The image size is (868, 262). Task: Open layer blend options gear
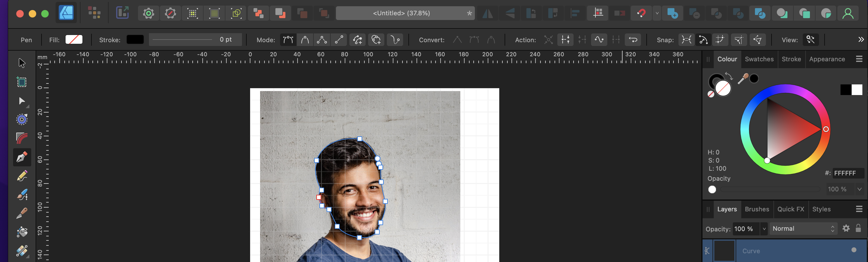tap(846, 228)
